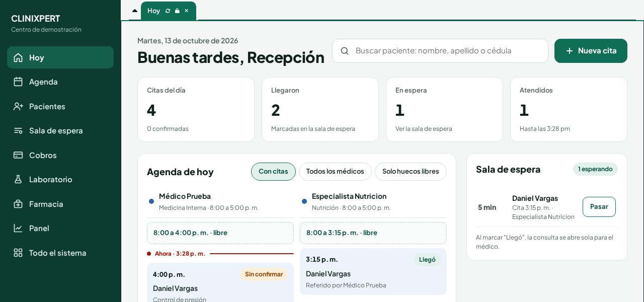Click Pasar for Daniel Vargas
Viewport: 644px width, 302px height.
pos(599,207)
